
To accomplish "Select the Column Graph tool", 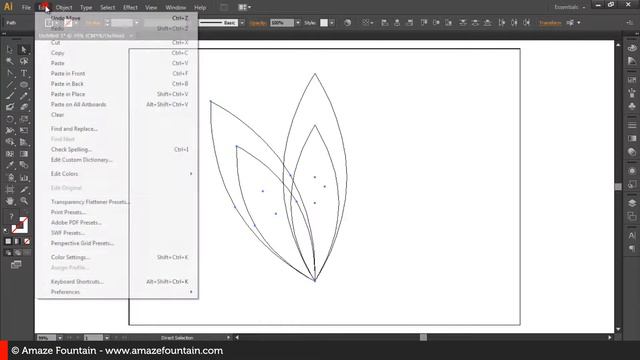I will click(x=24, y=178).
